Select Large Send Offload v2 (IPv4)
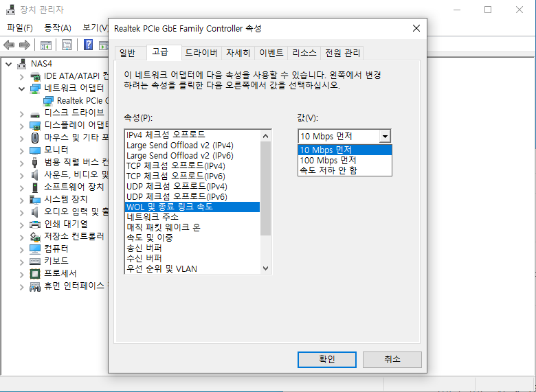This screenshot has width=536, height=392. click(x=192, y=145)
